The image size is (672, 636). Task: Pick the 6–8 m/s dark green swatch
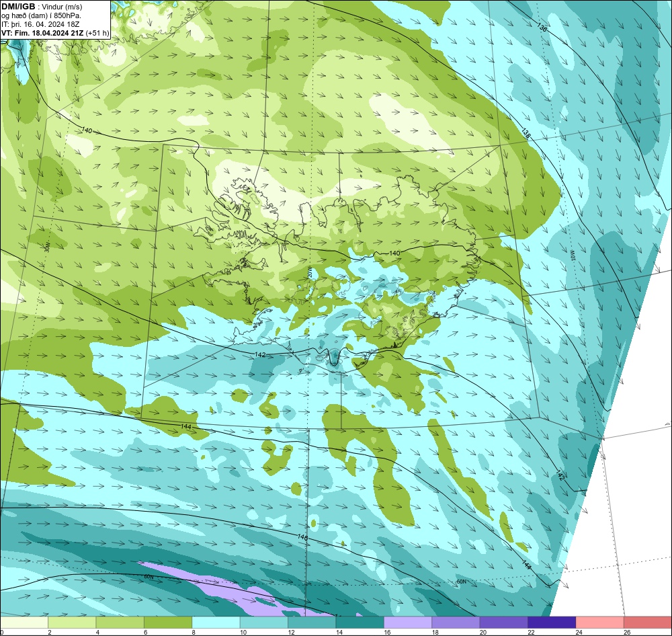pos(168,622)
